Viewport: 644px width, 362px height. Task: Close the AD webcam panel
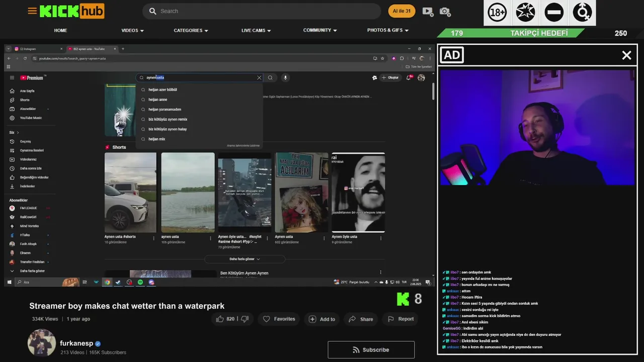(x=626, y=55)
